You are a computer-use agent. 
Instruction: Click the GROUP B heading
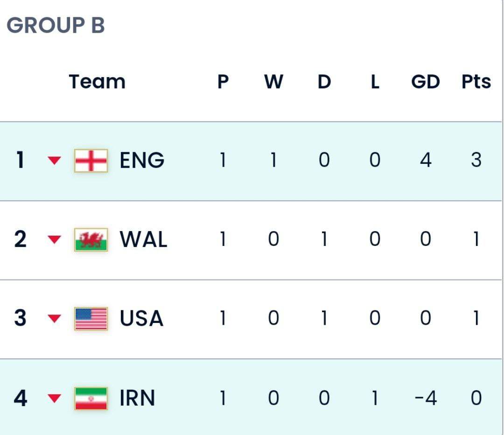pos(56,25)
